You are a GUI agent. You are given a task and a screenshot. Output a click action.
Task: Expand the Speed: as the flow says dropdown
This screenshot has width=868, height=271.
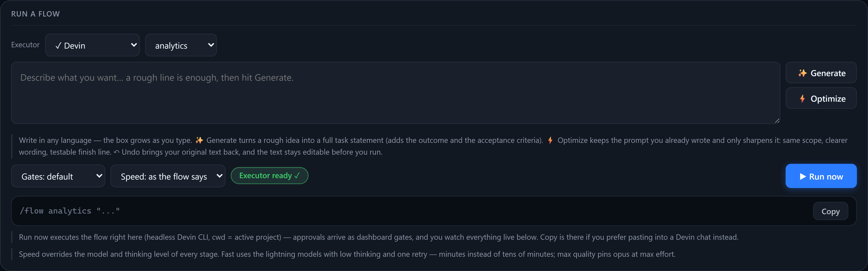coord(168,176)
